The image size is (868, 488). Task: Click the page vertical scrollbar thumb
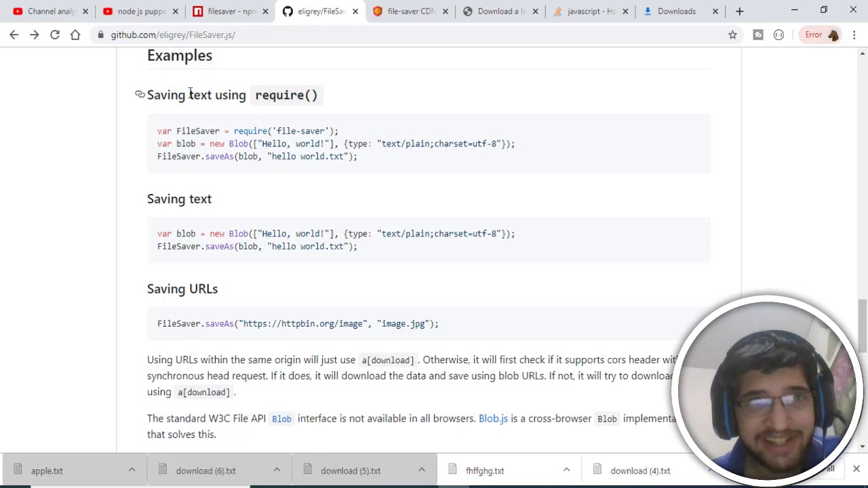tap(862, 325)
